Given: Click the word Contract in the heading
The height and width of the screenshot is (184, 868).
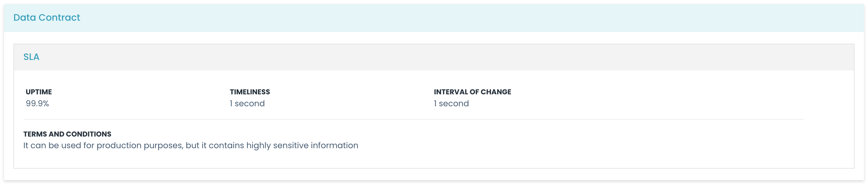Looking at the screenshot, I should coord(59,17).
